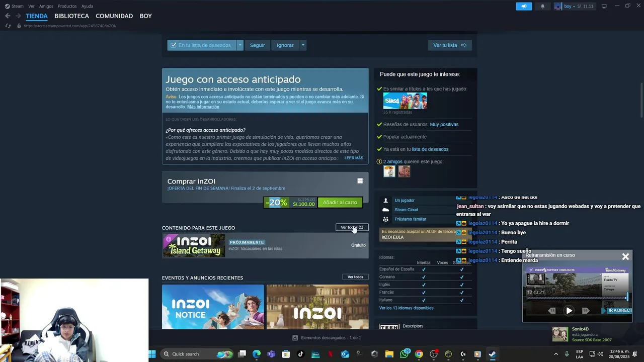This screenshot has width=644, height=362.
Task: Toggle 'En tu lista de deseados' wishlist checkbox
Action: coord(173,45)
